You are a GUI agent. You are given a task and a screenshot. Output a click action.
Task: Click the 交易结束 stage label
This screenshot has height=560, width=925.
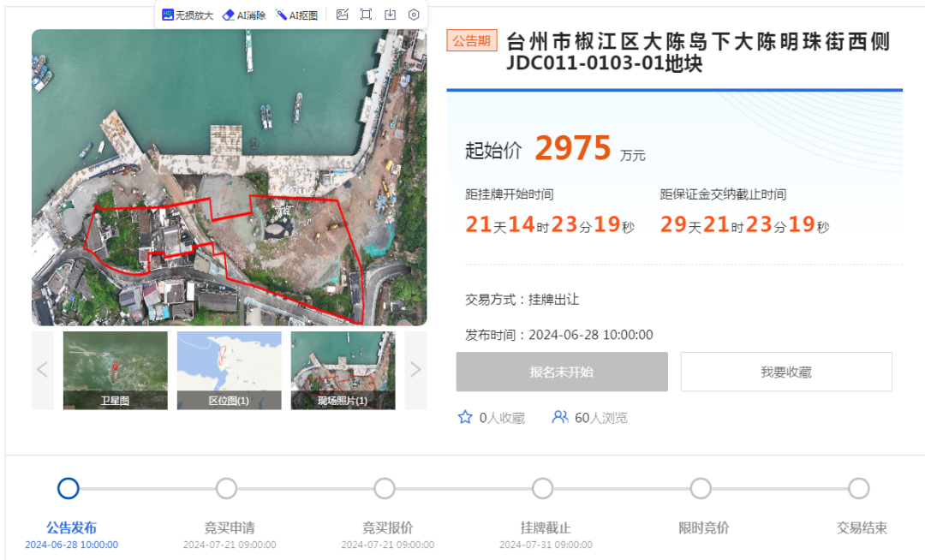tap(862, 527)
